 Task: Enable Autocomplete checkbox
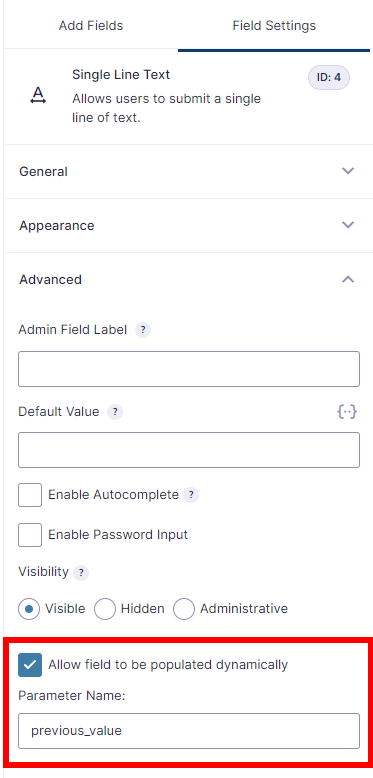(x=30, y=495)
